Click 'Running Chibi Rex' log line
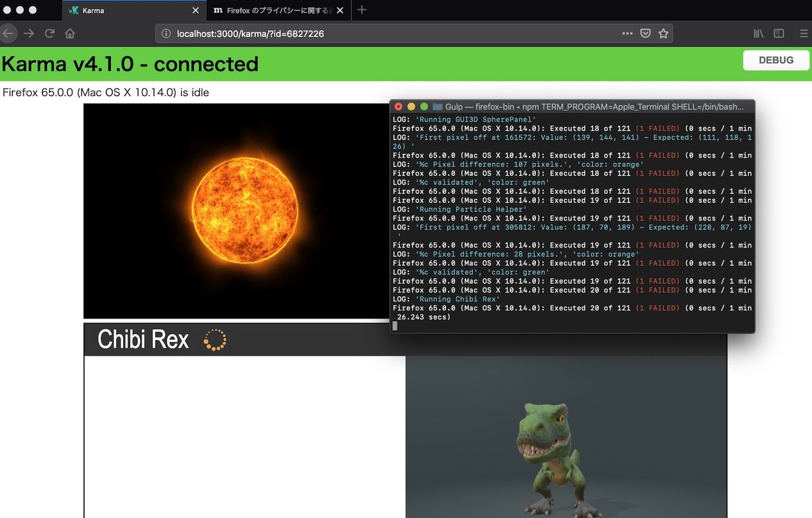The height and width of the screenshot is (518, 812). pos(447,299)
